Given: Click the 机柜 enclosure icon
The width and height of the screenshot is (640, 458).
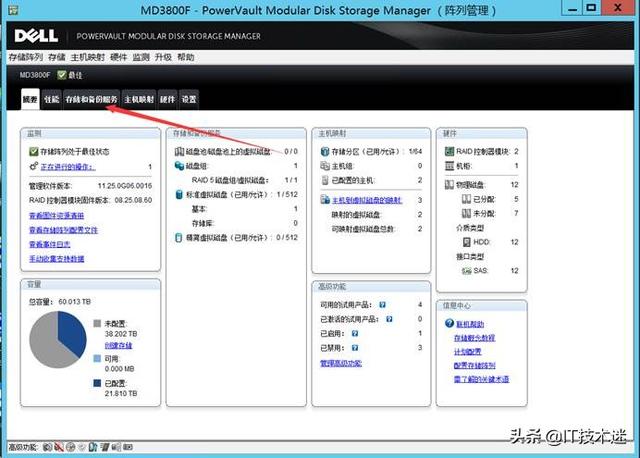Looking at the screenshot, I should click(x=449, y=166).
